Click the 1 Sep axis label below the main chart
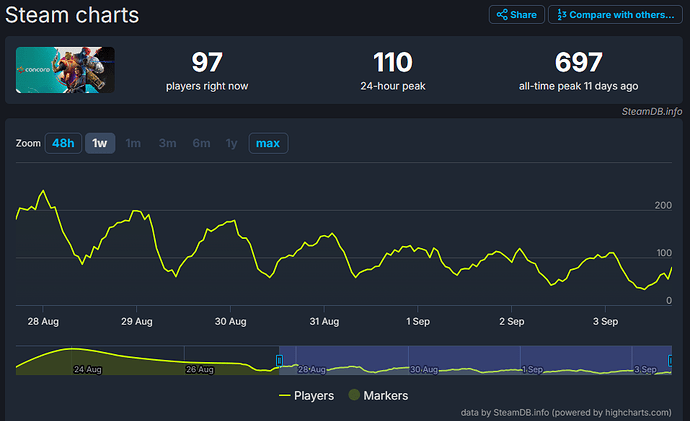 click(x=418, y=321)
